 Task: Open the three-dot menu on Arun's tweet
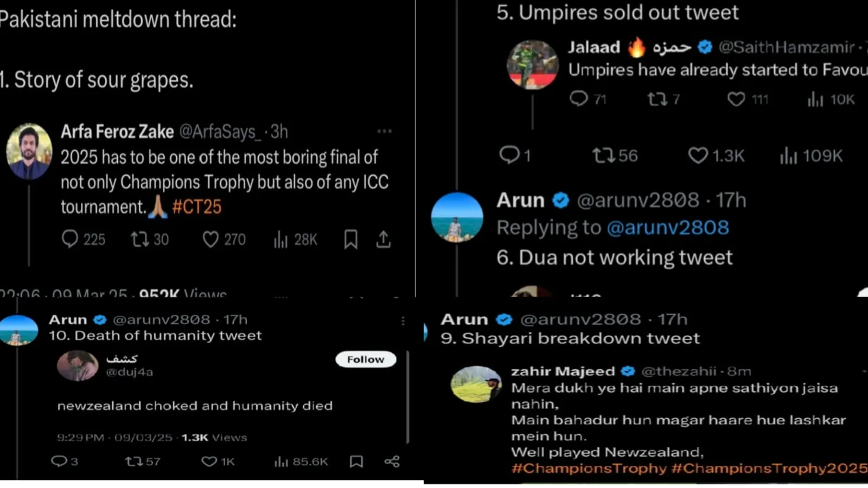point(403,321)
